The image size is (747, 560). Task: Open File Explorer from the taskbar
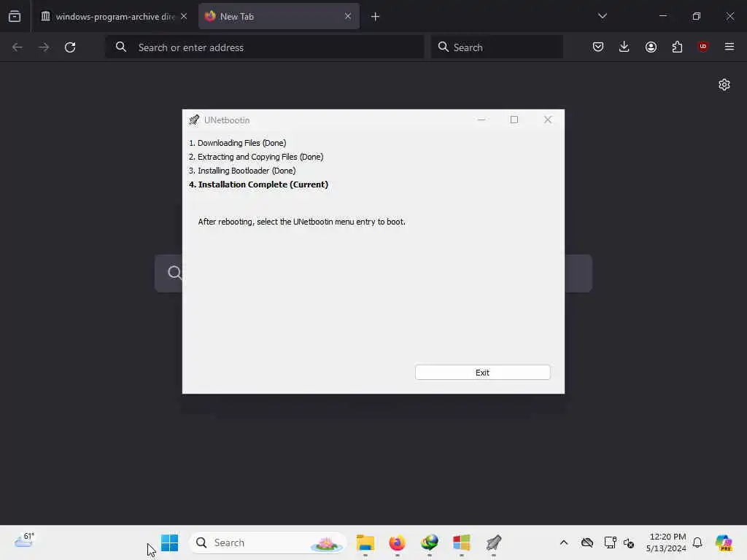[x=365, y=542]
